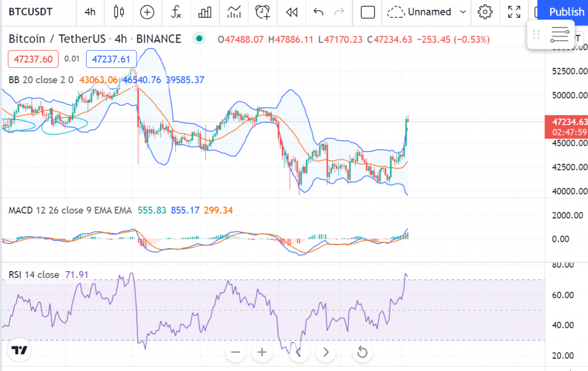The height and width of the screenshot is (371, 588).
Task: Click the red sell price 47237.60 button
Action: pyautogui.click(x=33, y=59)
